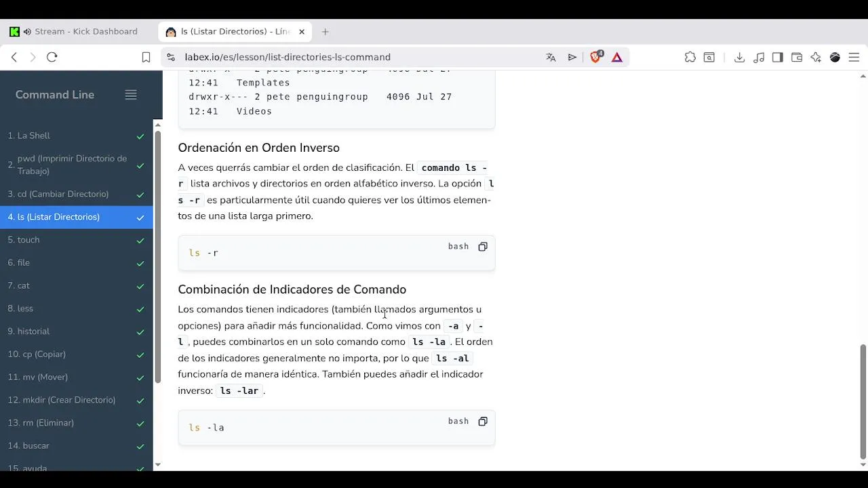Open lesson 6. file

[x=76, y=263]
